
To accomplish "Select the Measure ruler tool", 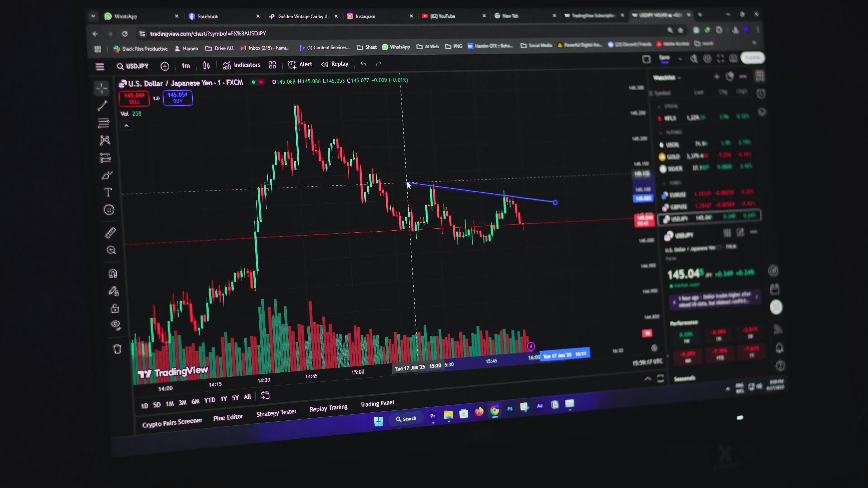I will click(x=110, y=233).
